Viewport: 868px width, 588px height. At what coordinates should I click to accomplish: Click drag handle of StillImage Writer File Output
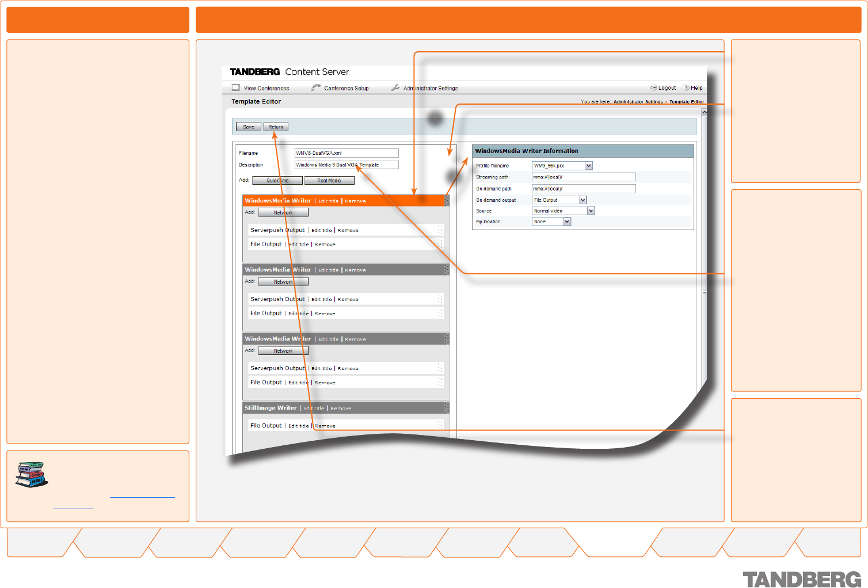click(x=440, y=425)
